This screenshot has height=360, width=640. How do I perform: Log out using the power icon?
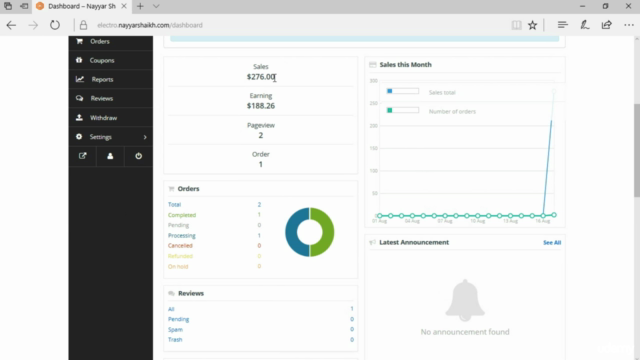tap(138, 156)
